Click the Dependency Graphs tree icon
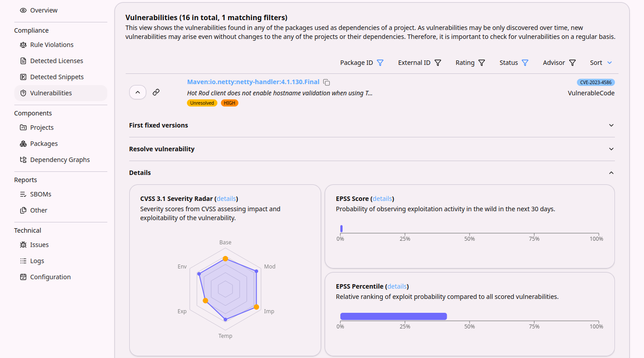This screenshot has height=358, width=644. tap(23, 160)
